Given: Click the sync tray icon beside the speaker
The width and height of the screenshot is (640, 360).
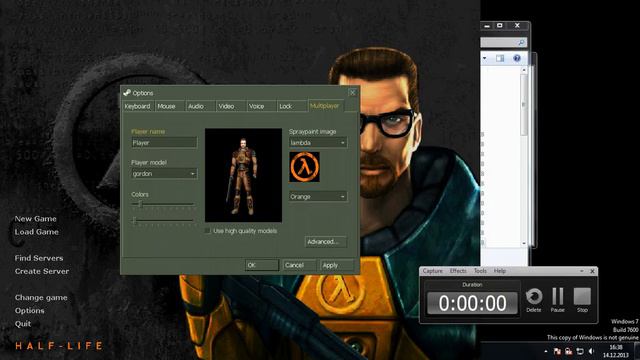Looking at the screenshot, I should point(580,351).
